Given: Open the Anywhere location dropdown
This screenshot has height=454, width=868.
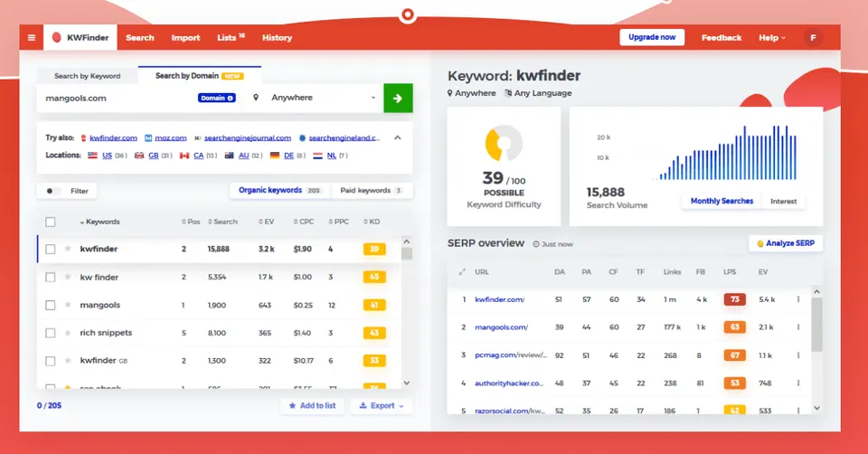Looking at the screenshot, I should pyautogui.click(x=323, y=98).
